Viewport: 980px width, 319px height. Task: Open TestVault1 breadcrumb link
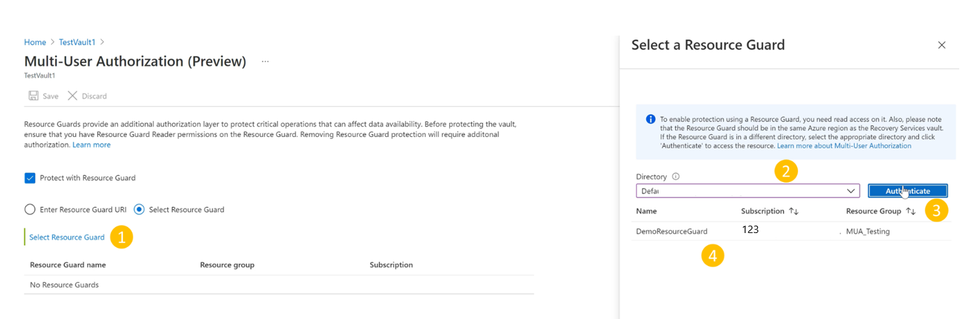pos(77,42)
